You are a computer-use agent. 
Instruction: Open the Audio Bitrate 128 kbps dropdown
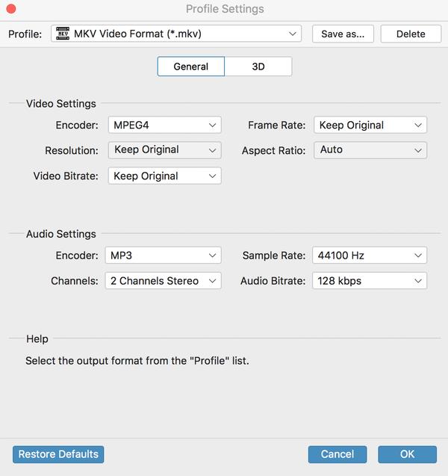(370, 281)
